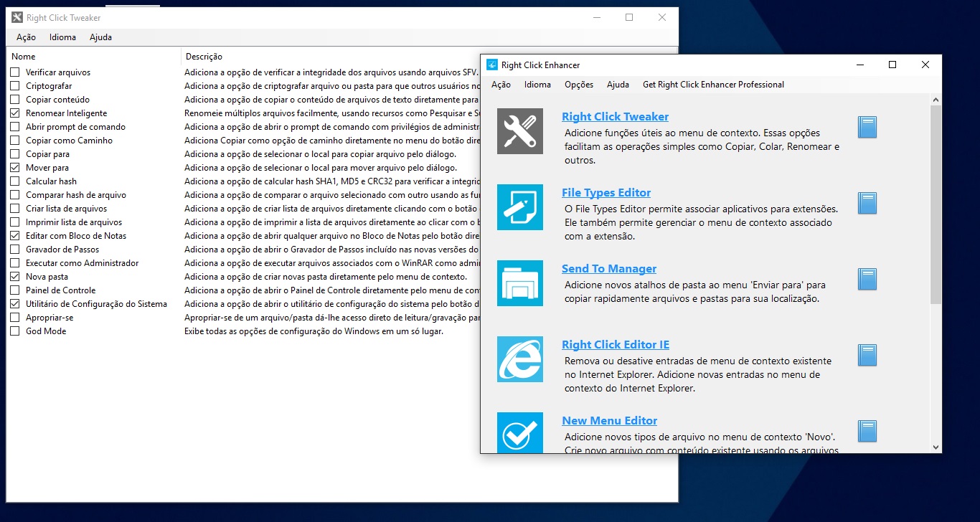Uncheck Utilitário de Configuração do Sistema
Viewport: 980px width, 522px height.
pyautogui.click(x=15, y=304)
